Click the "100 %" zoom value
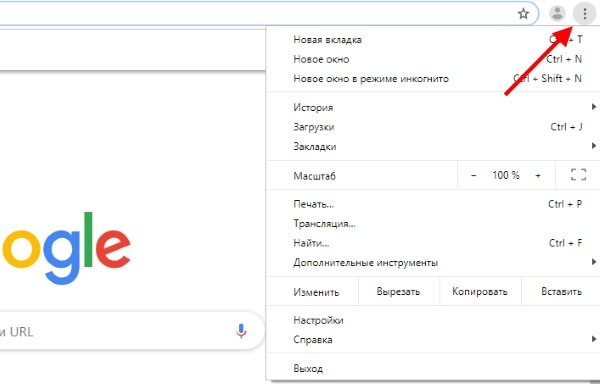This screenshot has width=600, height=384. click(506, 176)
